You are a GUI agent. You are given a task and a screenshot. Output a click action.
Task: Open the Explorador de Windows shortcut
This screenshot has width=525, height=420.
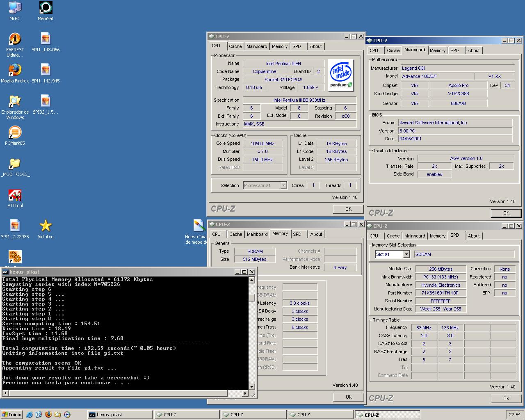15,101
